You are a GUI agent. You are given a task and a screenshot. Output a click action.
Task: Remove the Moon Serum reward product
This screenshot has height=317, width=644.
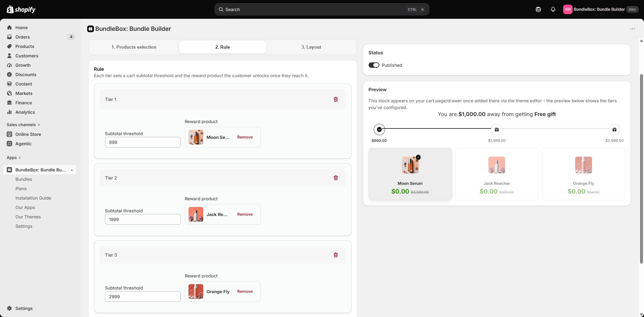(x=245, y=137)
